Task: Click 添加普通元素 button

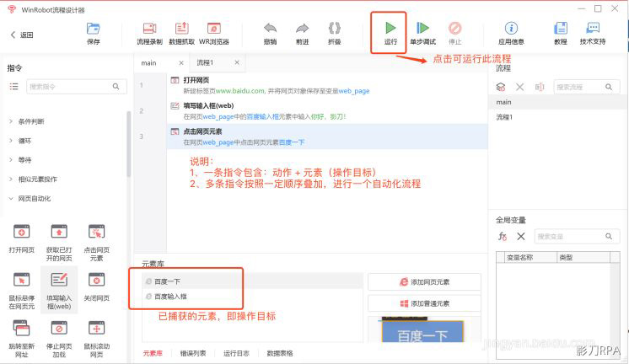Action: tap(424, 303)
